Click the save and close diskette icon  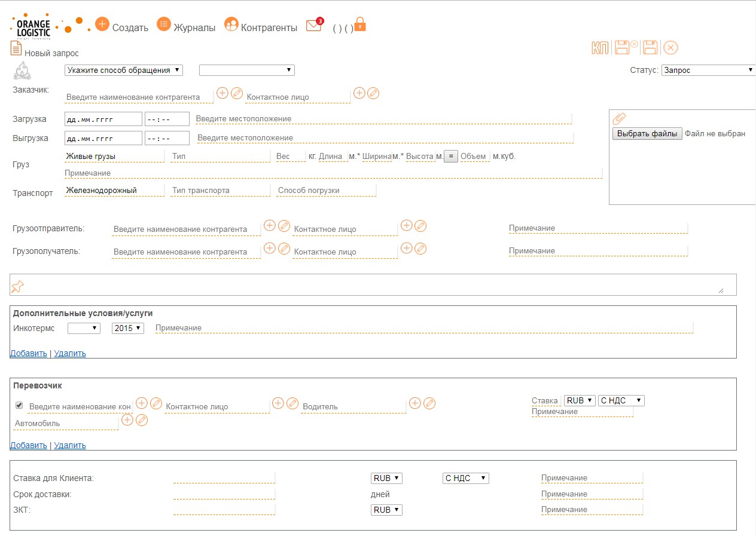point(626,48)
